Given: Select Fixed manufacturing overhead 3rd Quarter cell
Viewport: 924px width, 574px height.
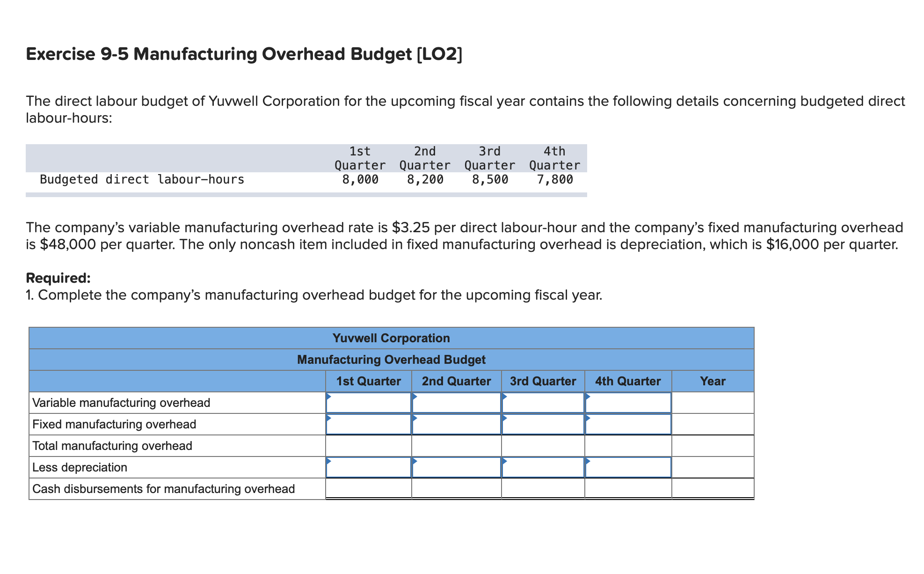Looking at the screenshot, I should [x=543, y=424].
